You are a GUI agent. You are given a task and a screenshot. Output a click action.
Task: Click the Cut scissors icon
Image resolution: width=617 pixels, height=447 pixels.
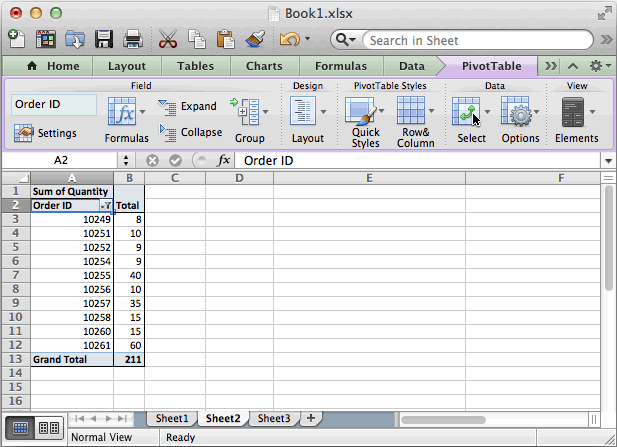pos(167,40)
